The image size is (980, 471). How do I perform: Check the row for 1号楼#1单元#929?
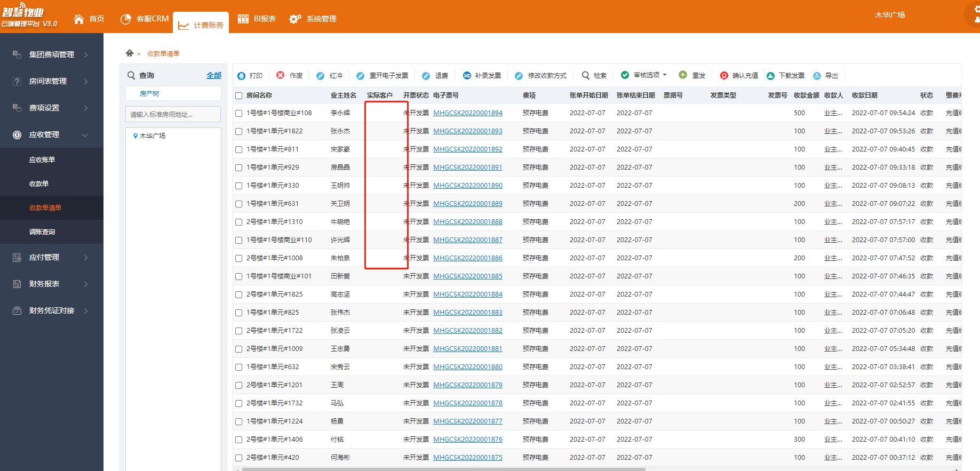[239, 168]
